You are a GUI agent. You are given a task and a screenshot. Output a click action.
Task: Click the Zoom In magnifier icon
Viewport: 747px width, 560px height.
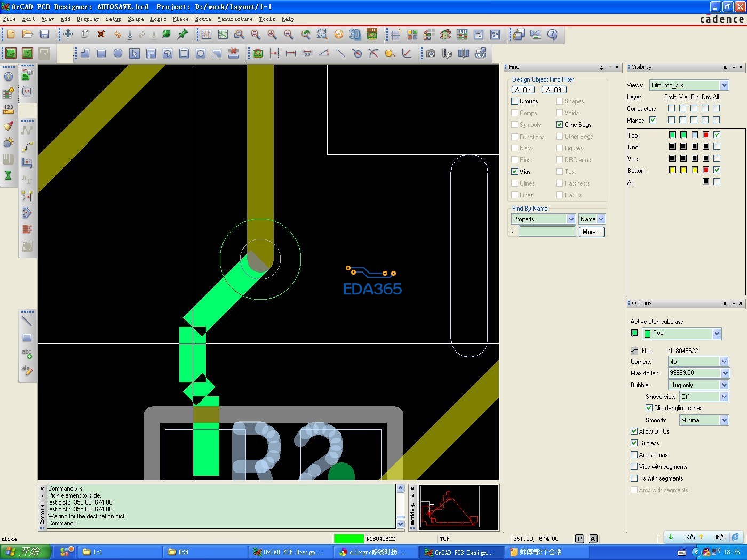tap(272, 35)
